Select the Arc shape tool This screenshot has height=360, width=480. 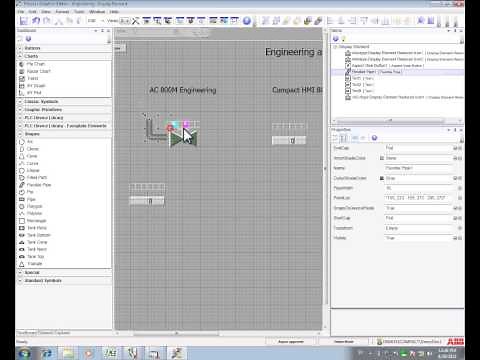pyautogui.click(x=30, y=142)
